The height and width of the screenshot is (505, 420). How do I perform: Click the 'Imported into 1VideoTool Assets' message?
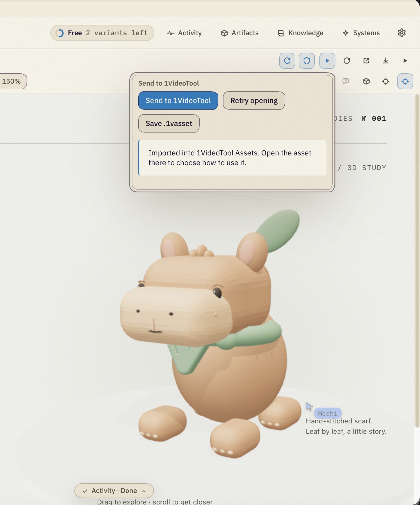[x=233, y=158]
